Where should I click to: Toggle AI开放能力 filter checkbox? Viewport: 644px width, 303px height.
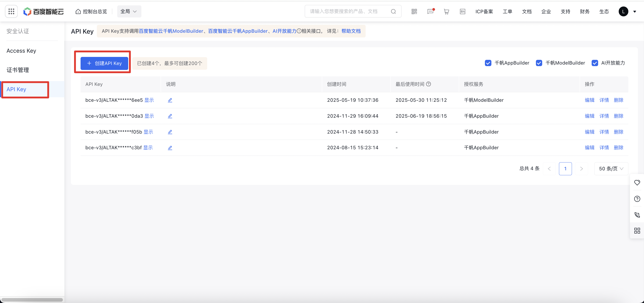click(595, 63)
